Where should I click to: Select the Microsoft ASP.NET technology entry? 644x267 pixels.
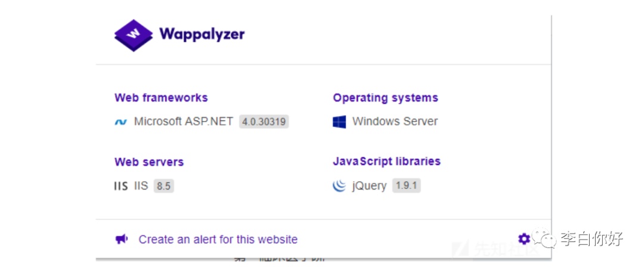[184, 122]
